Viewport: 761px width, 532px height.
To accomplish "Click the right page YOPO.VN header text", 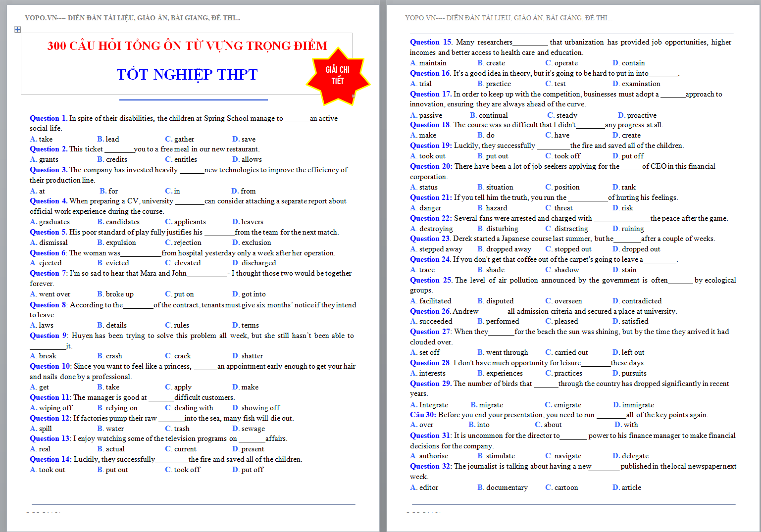I will (x=508, y=18).
